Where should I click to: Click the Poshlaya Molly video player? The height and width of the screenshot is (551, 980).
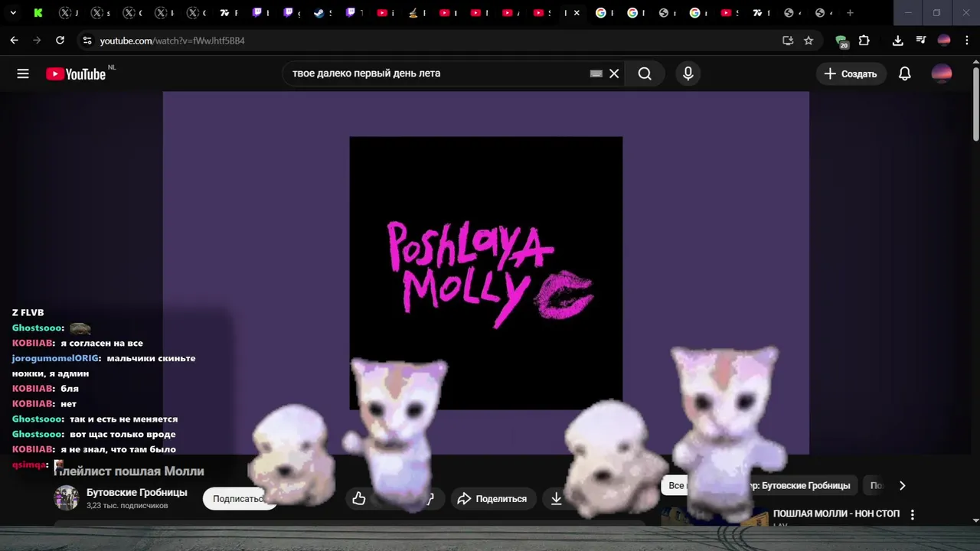pos(486,273)
